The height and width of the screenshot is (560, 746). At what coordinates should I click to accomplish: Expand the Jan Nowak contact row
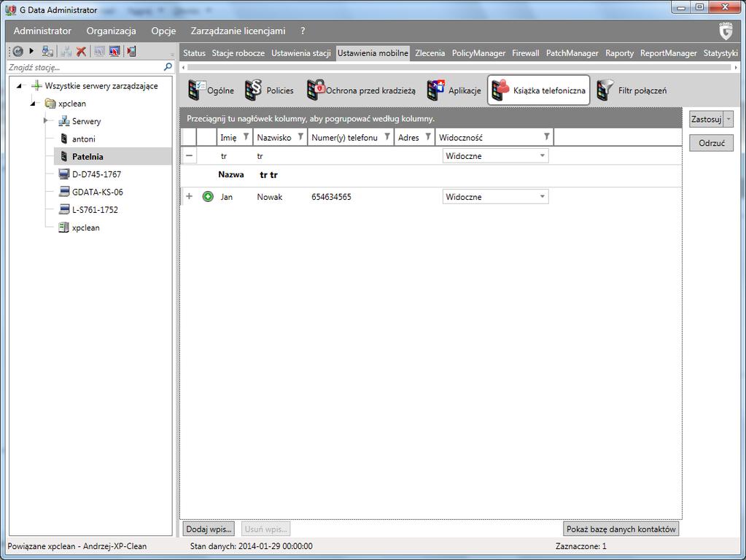(190, 196)
